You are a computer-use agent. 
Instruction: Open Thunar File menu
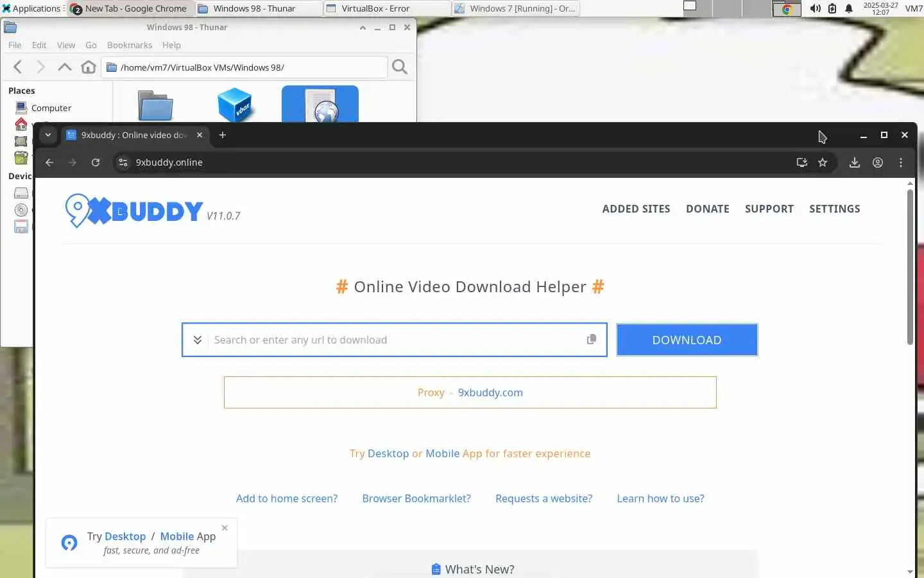point(15,45)
